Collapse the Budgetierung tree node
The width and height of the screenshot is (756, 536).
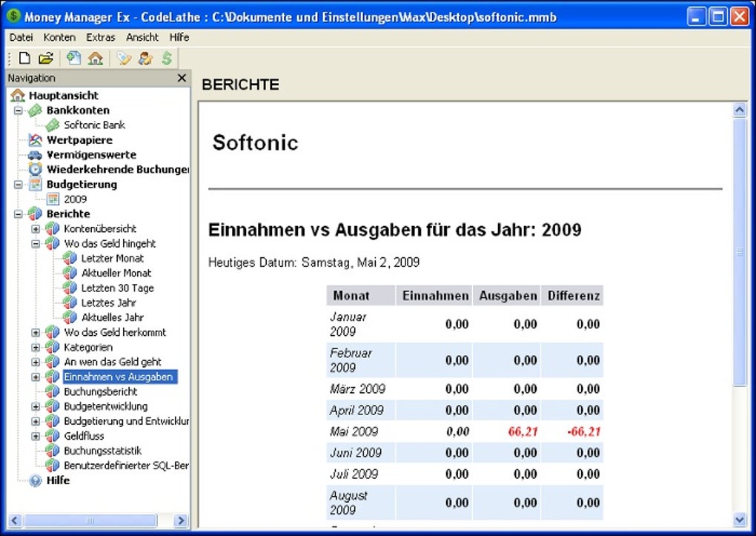[19, 185]
